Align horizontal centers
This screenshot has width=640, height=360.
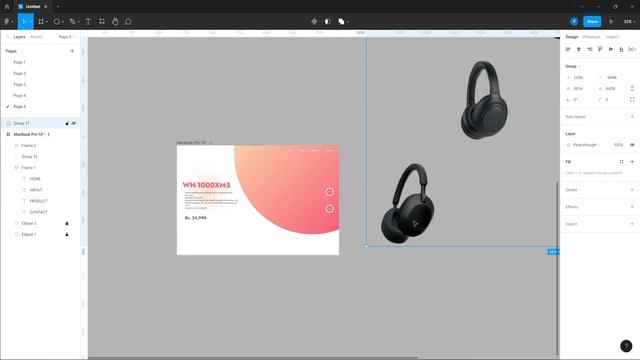pos(578,49)
